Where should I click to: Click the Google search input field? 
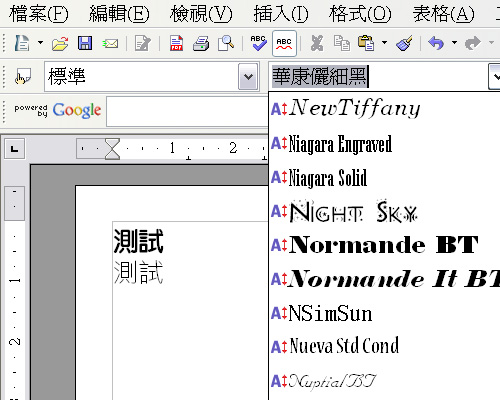click(x=187, y=111)
